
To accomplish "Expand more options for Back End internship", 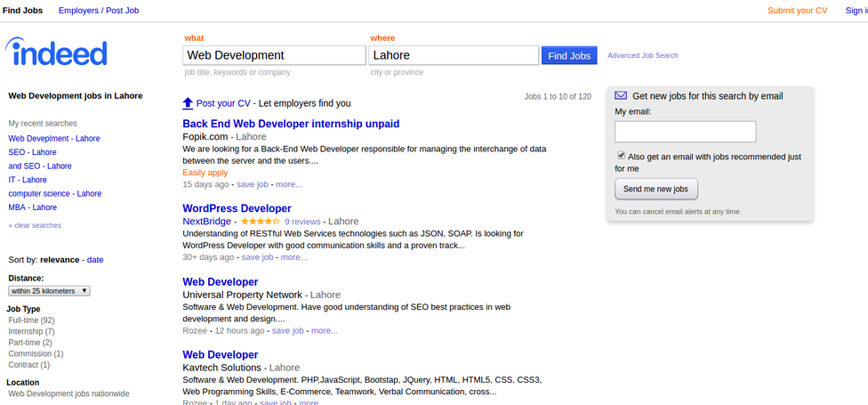I will (x=288, y=184).
